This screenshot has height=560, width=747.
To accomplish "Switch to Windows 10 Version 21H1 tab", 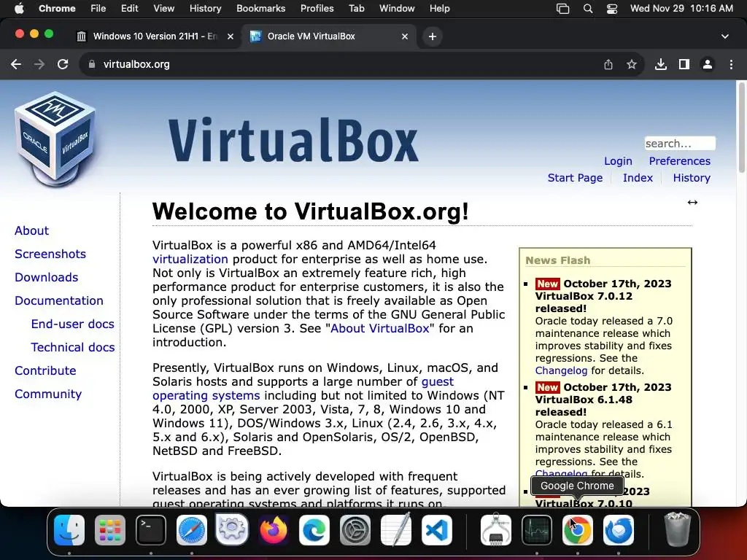I will point(155,36).
